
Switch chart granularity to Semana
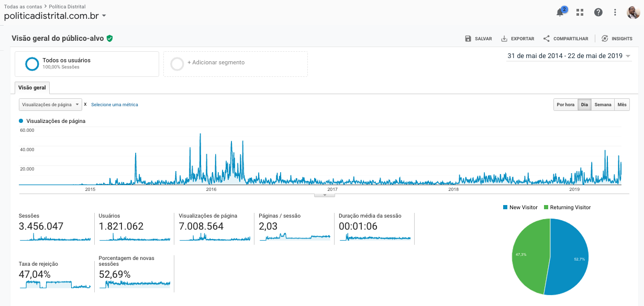coord(603,105)
